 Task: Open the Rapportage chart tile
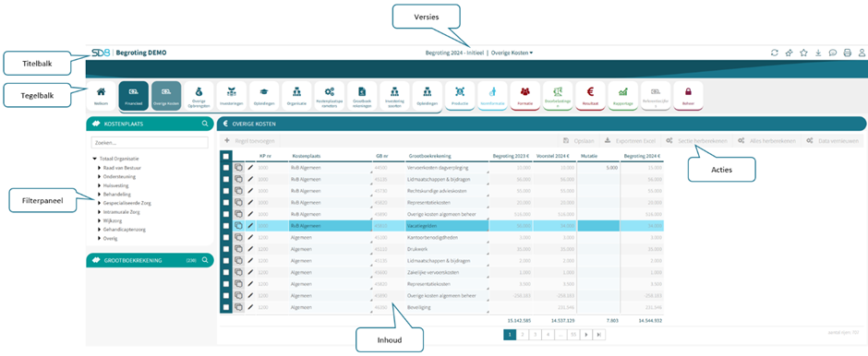(x=622, y=96)
